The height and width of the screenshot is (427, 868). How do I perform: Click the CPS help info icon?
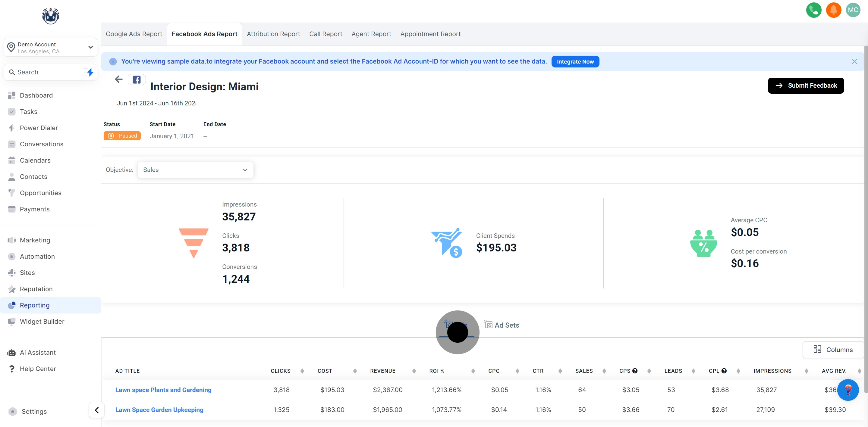point(635,371)
